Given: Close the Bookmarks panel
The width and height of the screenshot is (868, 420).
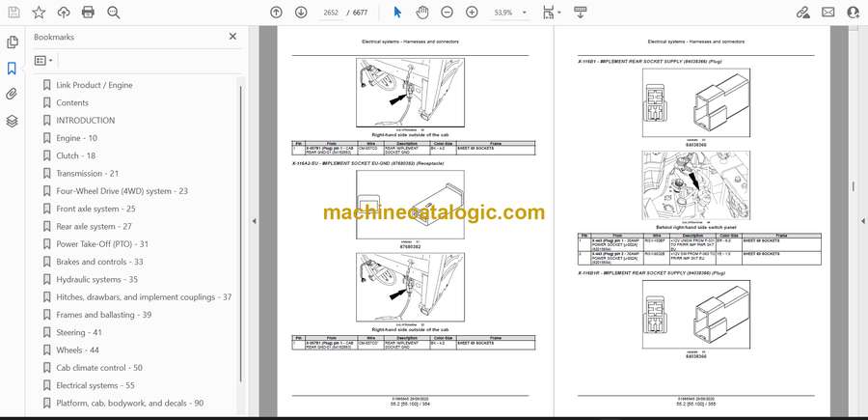Looking at the screenshot, I should [x=232, y=37].
